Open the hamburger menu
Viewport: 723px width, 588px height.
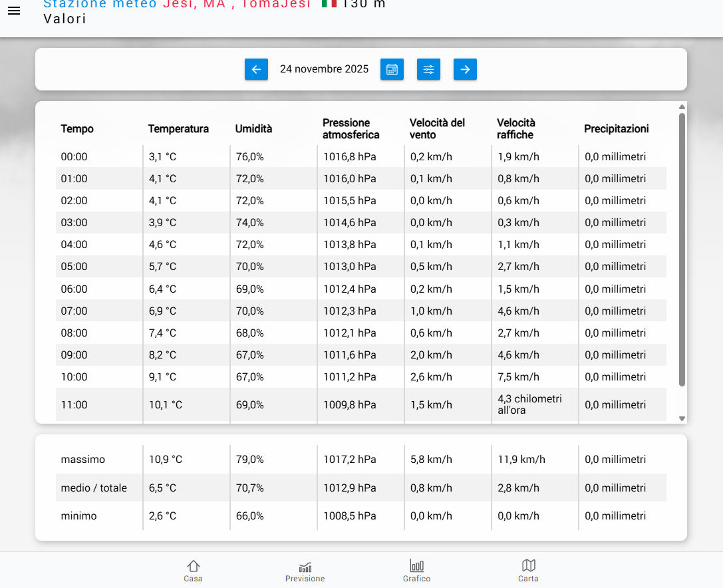pyautogui.click(x=14, y=11)
